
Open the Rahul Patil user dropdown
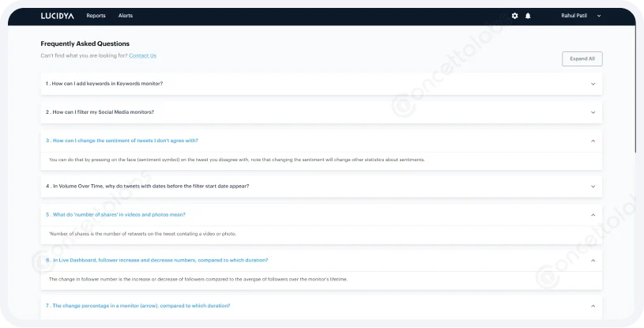pyautogui.click(x=581, y=16)
